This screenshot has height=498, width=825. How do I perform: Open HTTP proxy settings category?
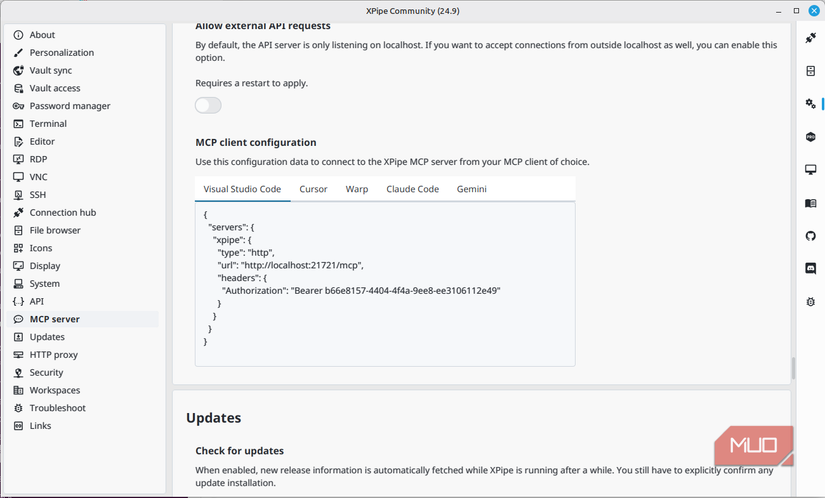83,355
